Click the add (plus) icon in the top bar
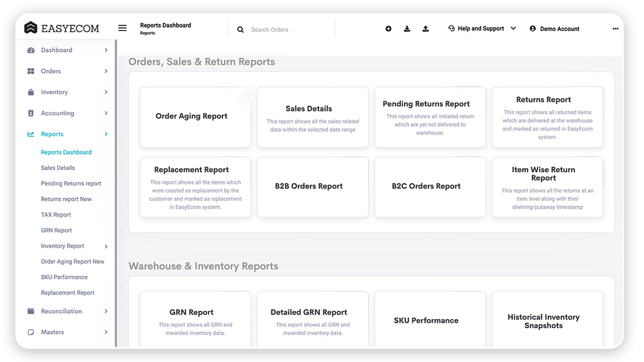This screenshot has width=644, height=362. point(389,28)
